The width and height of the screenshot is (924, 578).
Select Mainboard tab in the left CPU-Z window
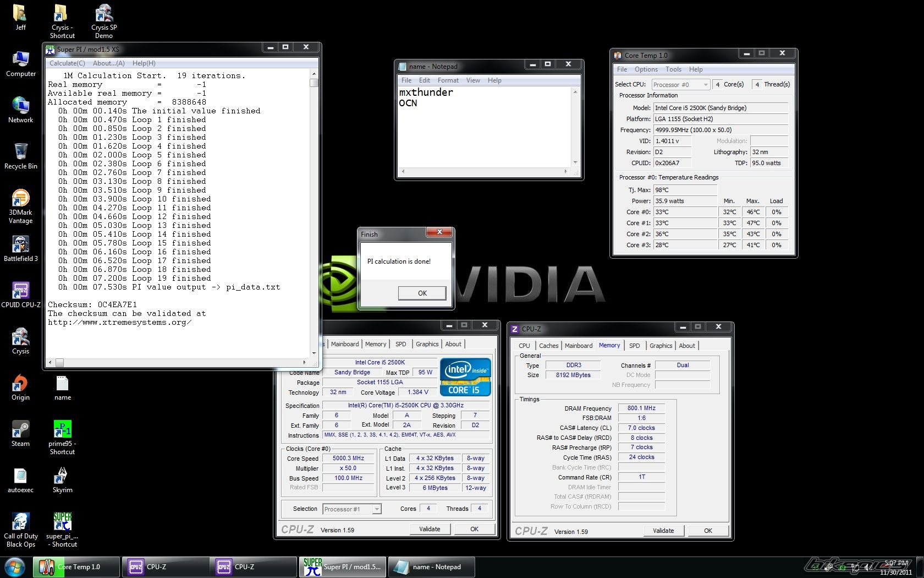point(345,344)
